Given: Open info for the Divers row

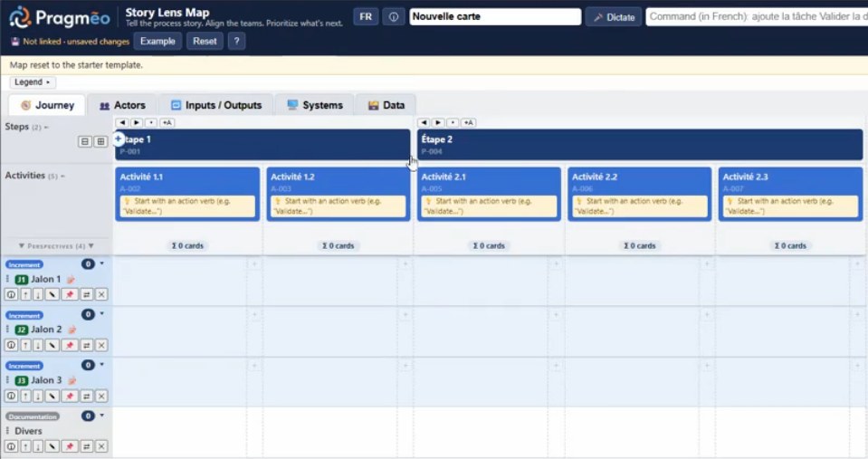Looking at the screenshot, I should [x=11, y=447].
